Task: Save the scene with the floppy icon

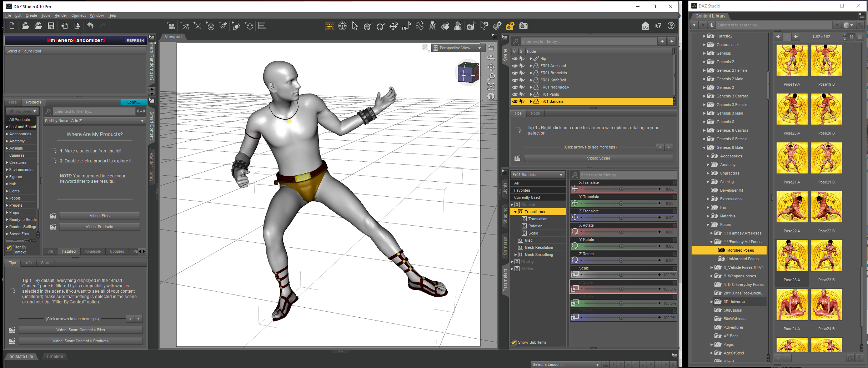Action: pos(51,26)
